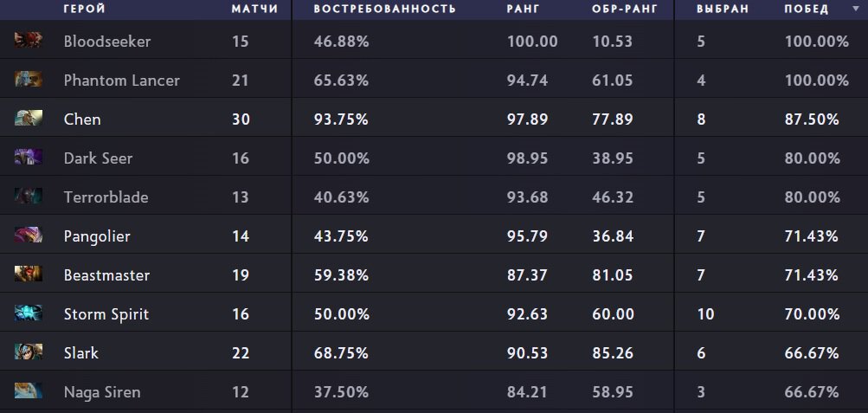Open the Phantom Lancer hero icon
Image resolution: width=868 pixels, height=413 pixels.
29,79
